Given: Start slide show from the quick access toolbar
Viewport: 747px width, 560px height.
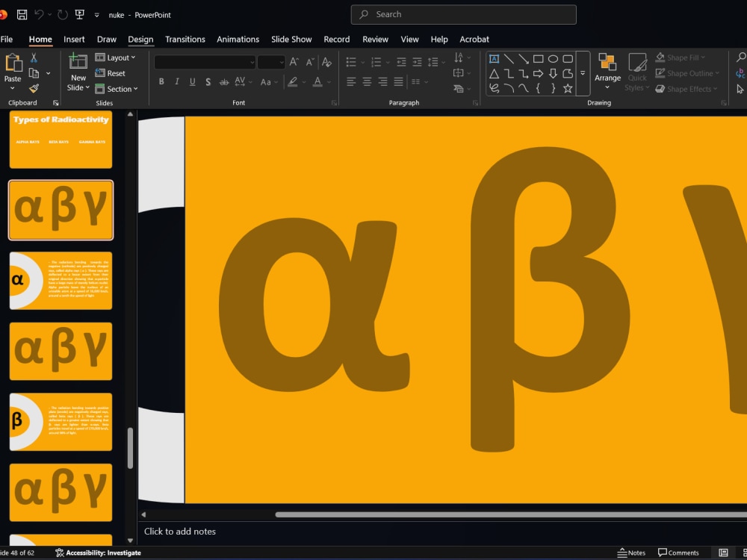Looking at the screenshot, I should coord(80,15).
